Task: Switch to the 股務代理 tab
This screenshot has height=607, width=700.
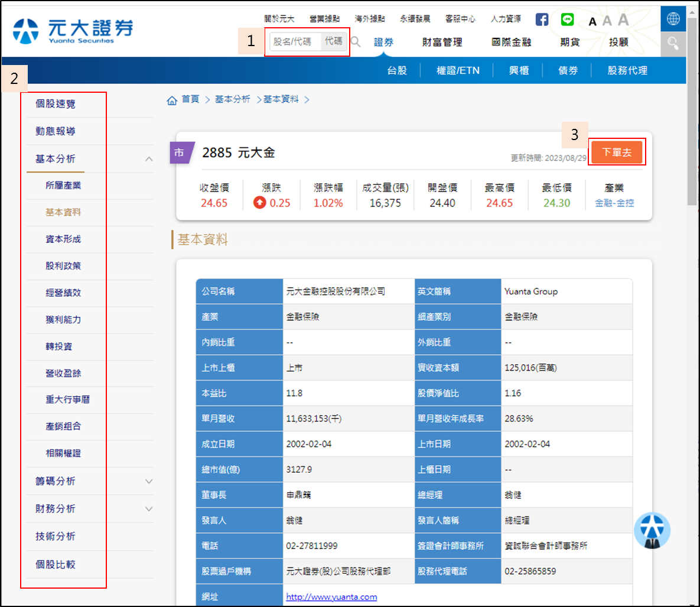Action: [x=627, y=70]
